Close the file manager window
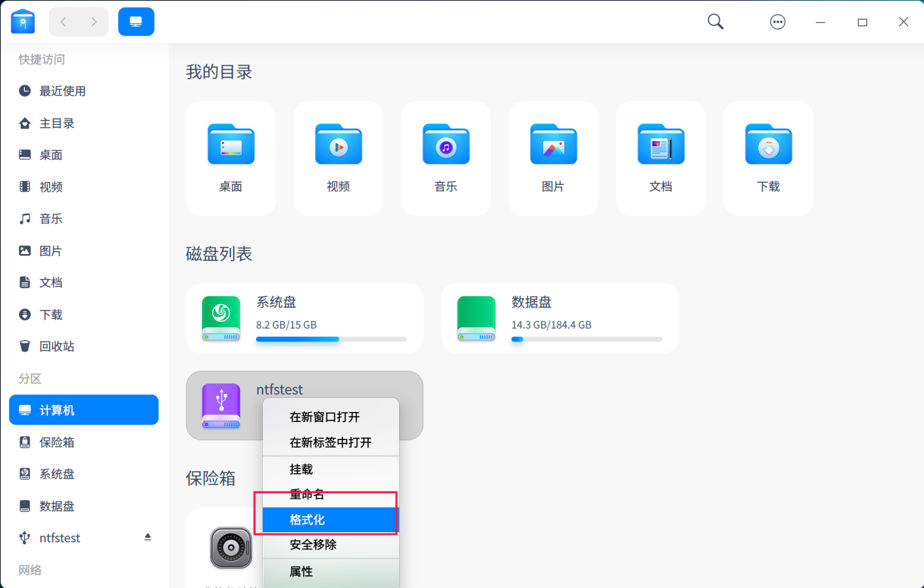924x588 pixels. point(904,22)
